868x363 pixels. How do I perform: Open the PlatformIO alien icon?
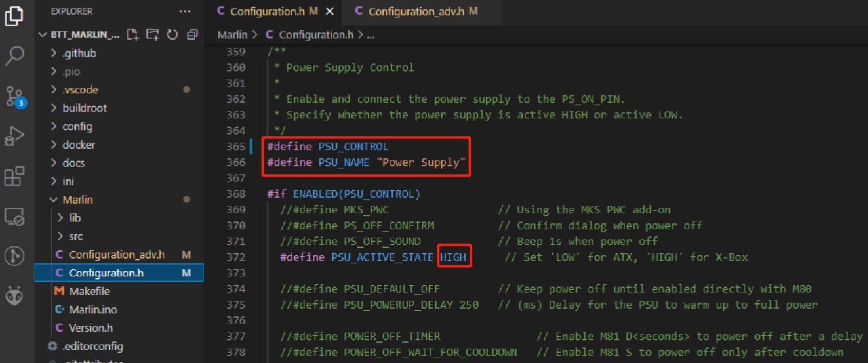[x=14, y=295]
